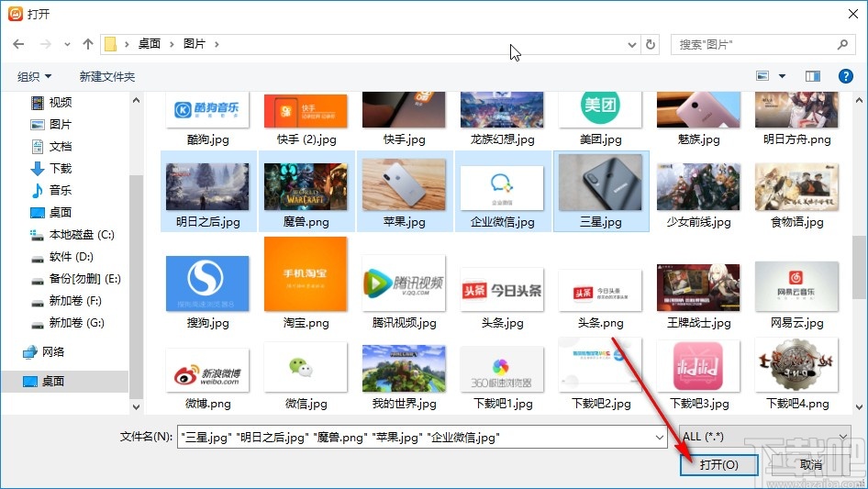The width and height of the screenshot is (868, 489).
Task: Toggle the preview pane
Action: (x=813, y=76)
